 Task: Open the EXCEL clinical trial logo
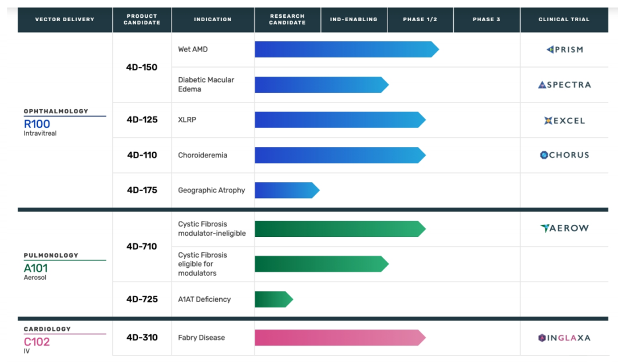(564, 120)
